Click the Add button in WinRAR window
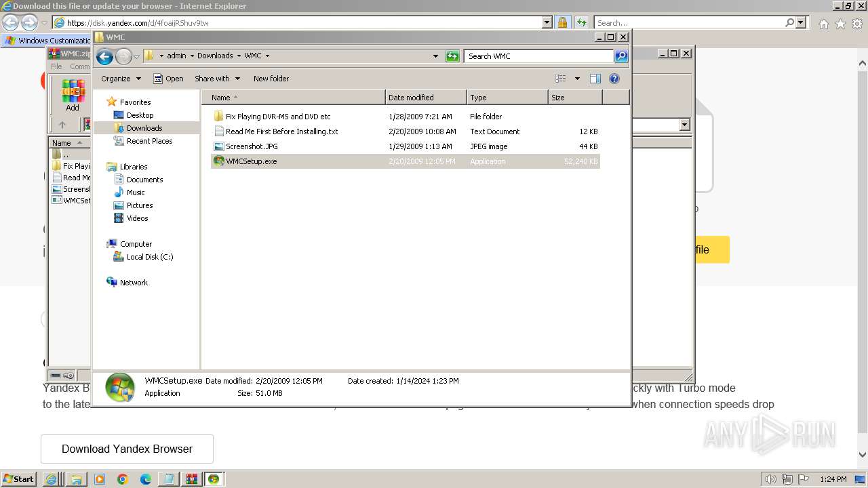The height and width of the screenshot is (488, 868). click(73, 96)
